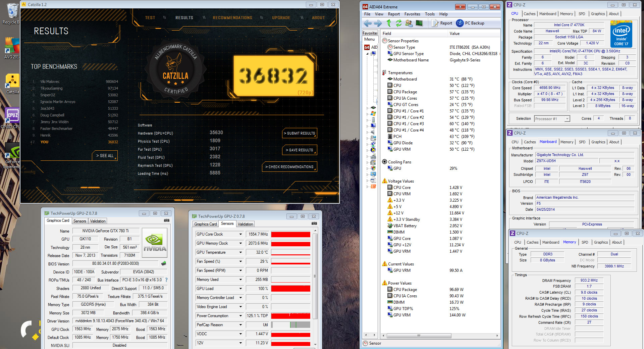Click Catzilla's SUBMIT RESULTS button
This screenshot has height=349, width=644.
click(x=300, y=133)
